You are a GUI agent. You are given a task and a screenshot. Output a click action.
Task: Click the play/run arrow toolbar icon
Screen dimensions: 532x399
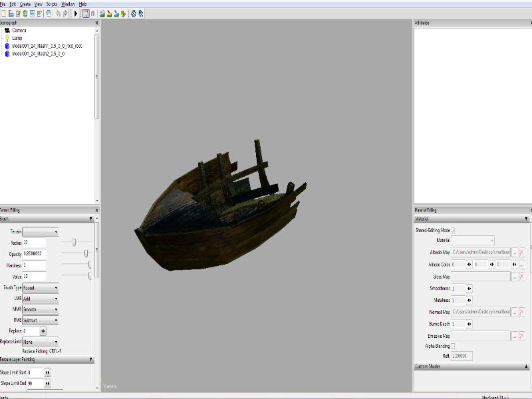tap(76, 13)
